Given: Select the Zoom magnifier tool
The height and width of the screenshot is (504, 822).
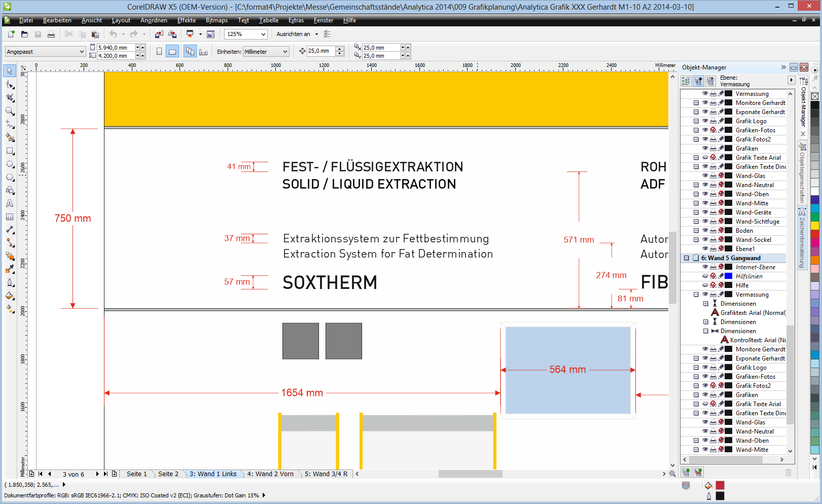Looking at the screenshot, I should pyautogui.click(x=10, y=111).
